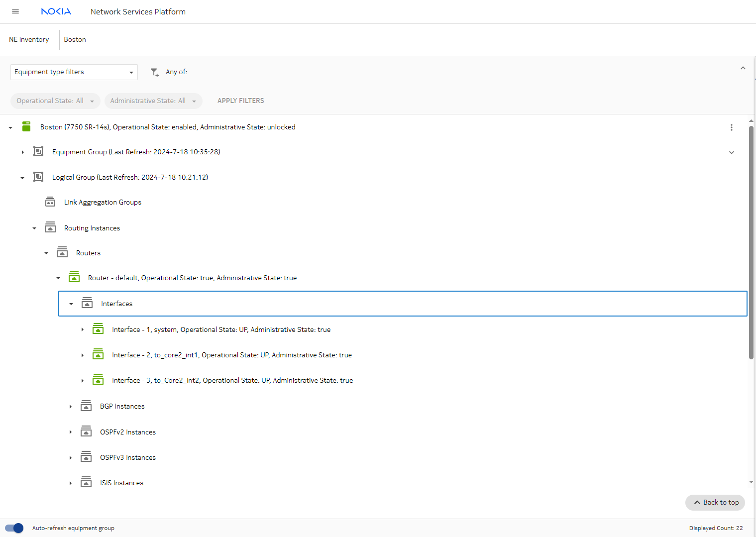Collapse the Logical Group tree node

22,178
